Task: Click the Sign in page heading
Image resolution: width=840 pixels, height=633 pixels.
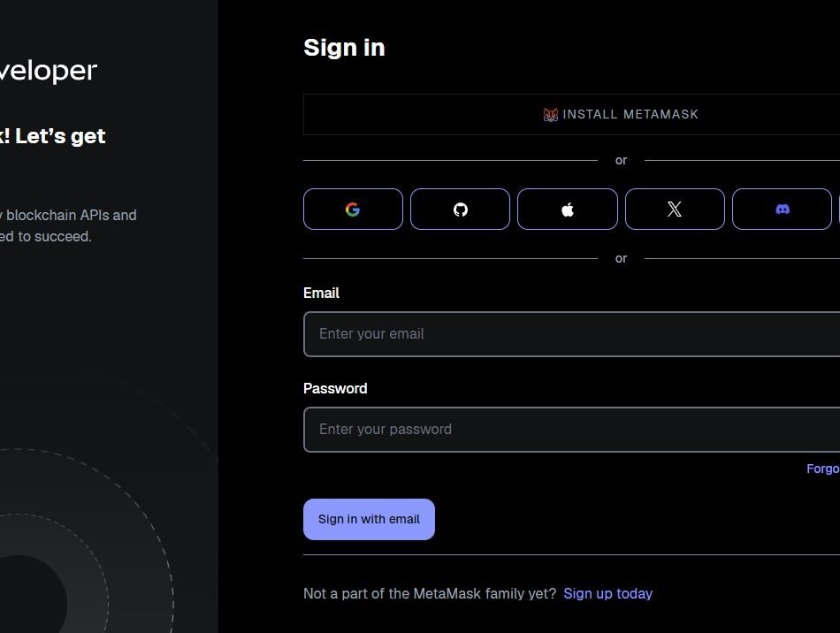Action: [x=344, y=48]
